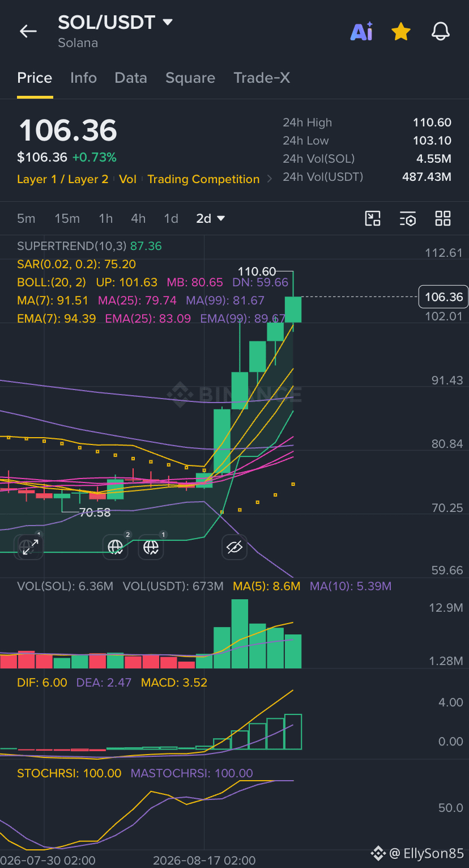Click the MA(7): 91.51 label
This screenshot has height=868, width=469.
click(x=53, y=300)
